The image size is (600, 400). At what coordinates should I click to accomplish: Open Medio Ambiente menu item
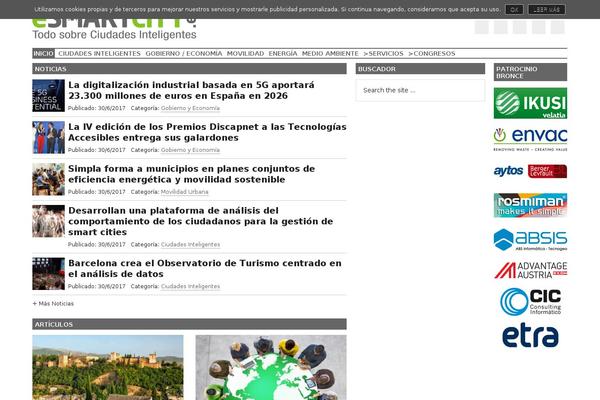[x=330, y=54]
